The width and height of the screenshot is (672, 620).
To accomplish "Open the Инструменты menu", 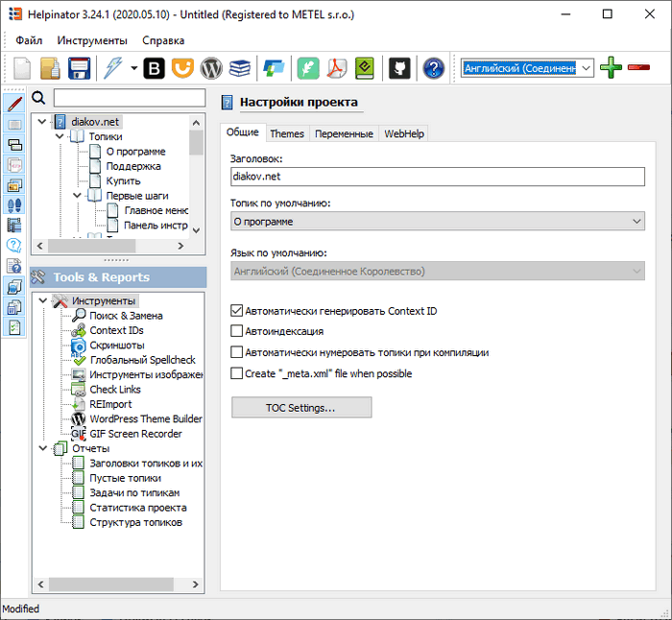I will click(x=91, y=40).
